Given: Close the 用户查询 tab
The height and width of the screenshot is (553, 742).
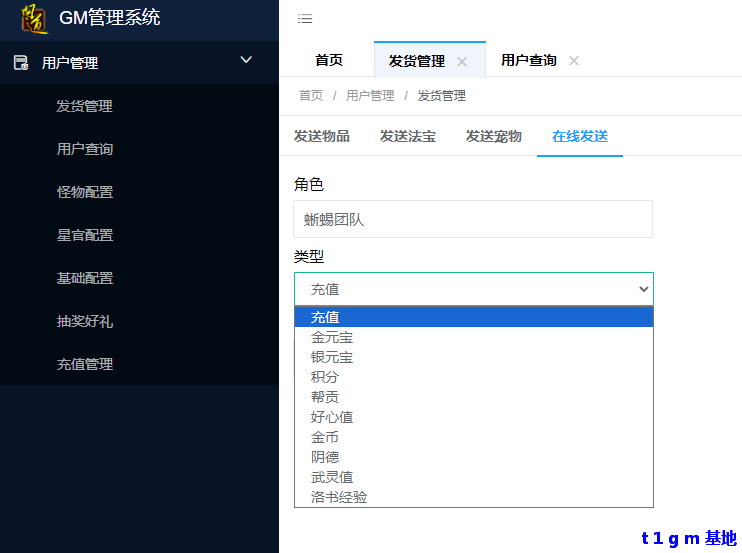Looking at the screenshot, I should pyautogui.click(x=574, y=61).
